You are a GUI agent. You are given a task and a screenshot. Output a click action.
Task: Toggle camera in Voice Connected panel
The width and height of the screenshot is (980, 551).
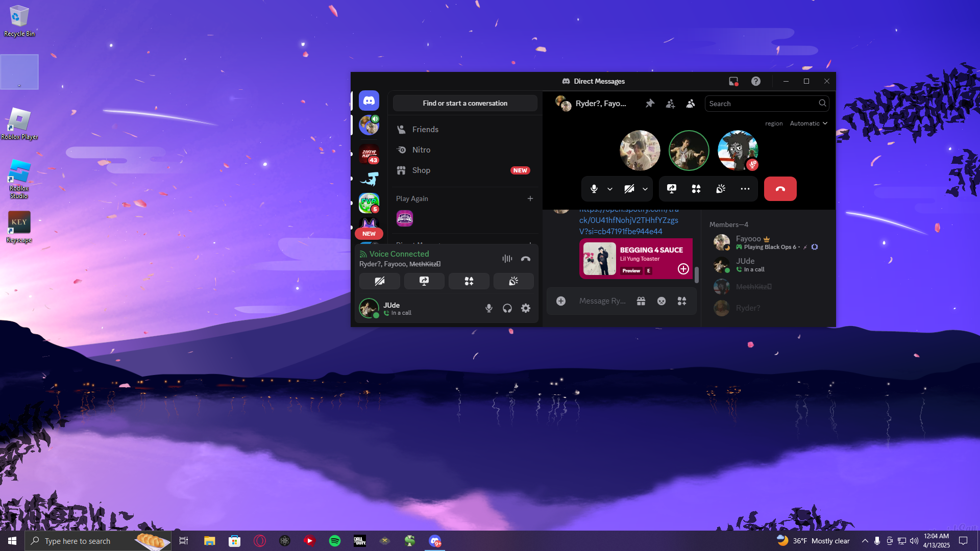[x=380, y=281]
